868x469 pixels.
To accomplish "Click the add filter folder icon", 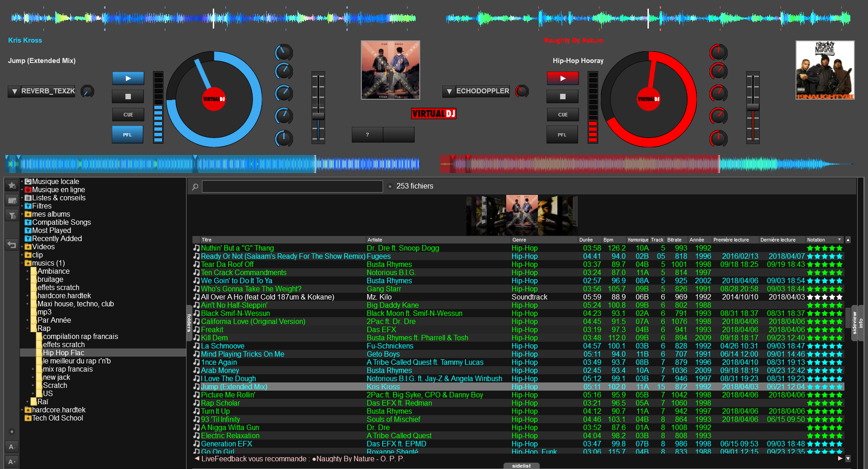I will tap(12, 215).
